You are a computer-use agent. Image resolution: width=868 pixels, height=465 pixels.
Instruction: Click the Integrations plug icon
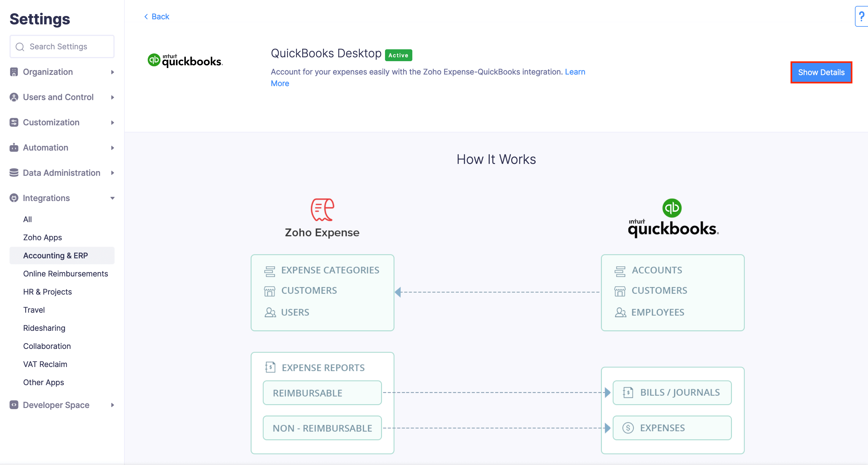tap(14, 198)
